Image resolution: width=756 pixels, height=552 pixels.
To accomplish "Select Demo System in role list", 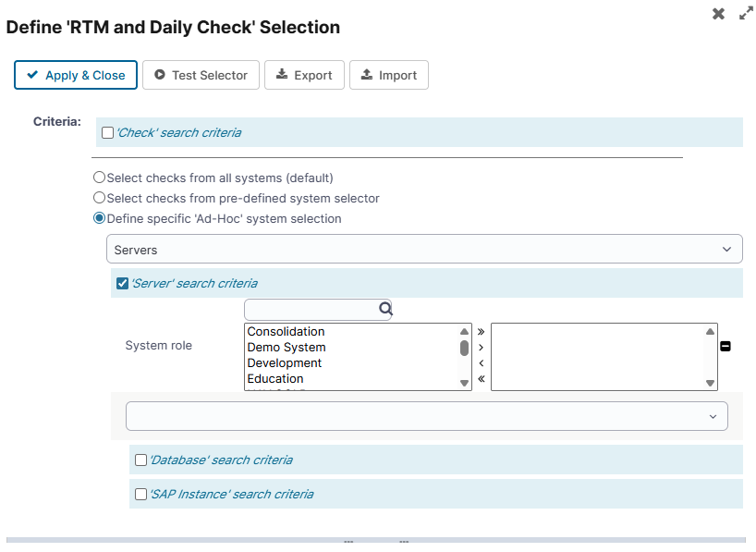I will click(x=287, y=348).
